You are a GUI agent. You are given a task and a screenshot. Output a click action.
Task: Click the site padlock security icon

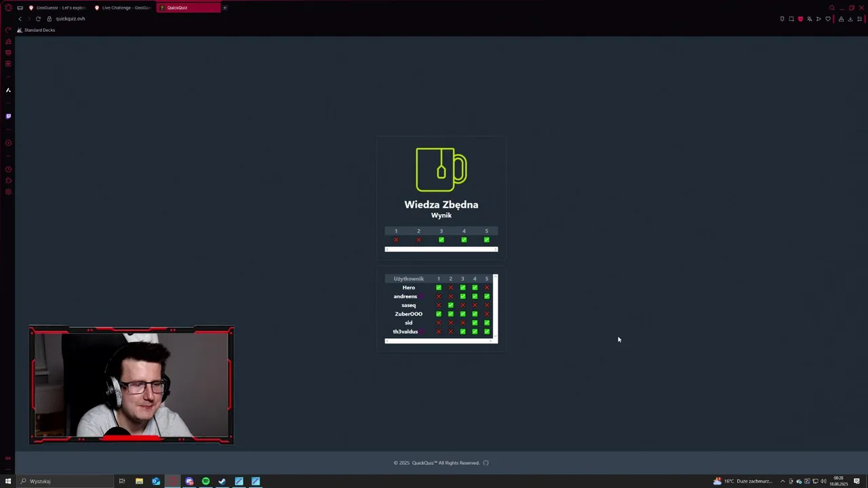coord(49,18)
